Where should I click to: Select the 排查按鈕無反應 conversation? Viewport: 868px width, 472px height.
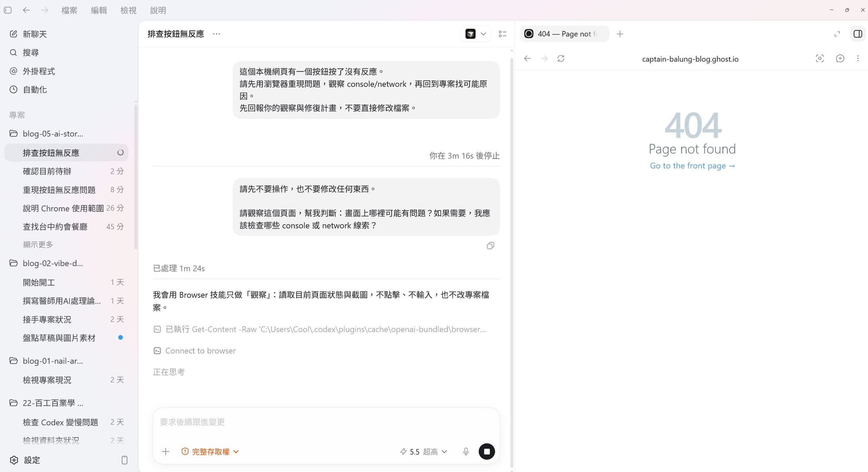pyautogui.click(x=66, y=153)
